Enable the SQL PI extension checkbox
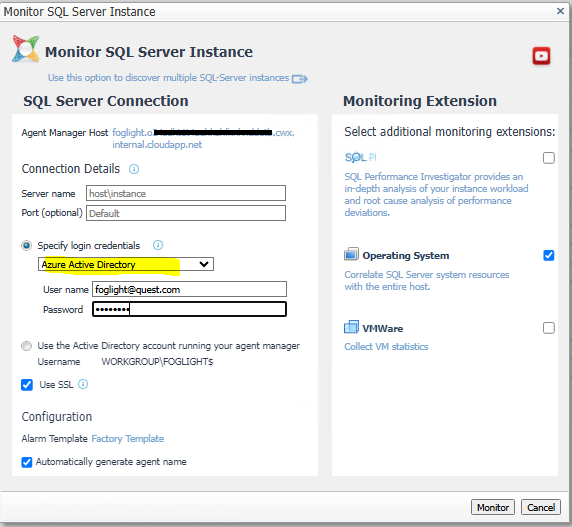The width and height of the screenshot is (572, 527). pos(549,158)
